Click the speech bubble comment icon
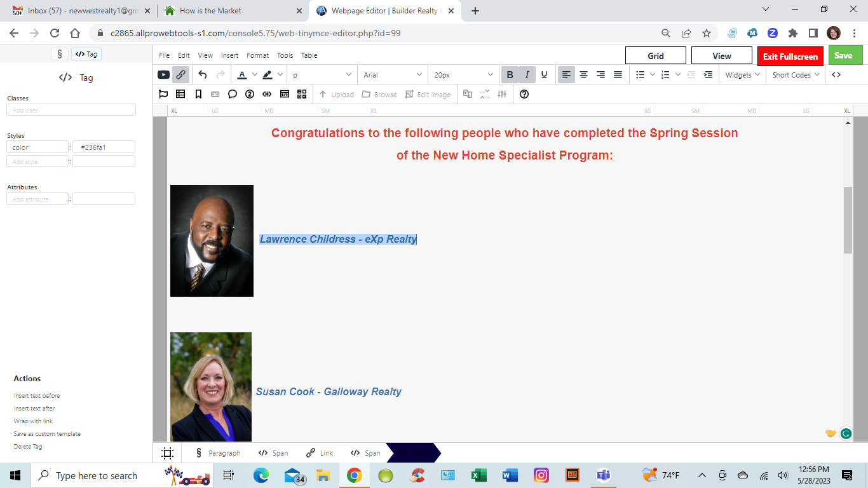Viewport: 868px width, 488px height. pos(233,94)
